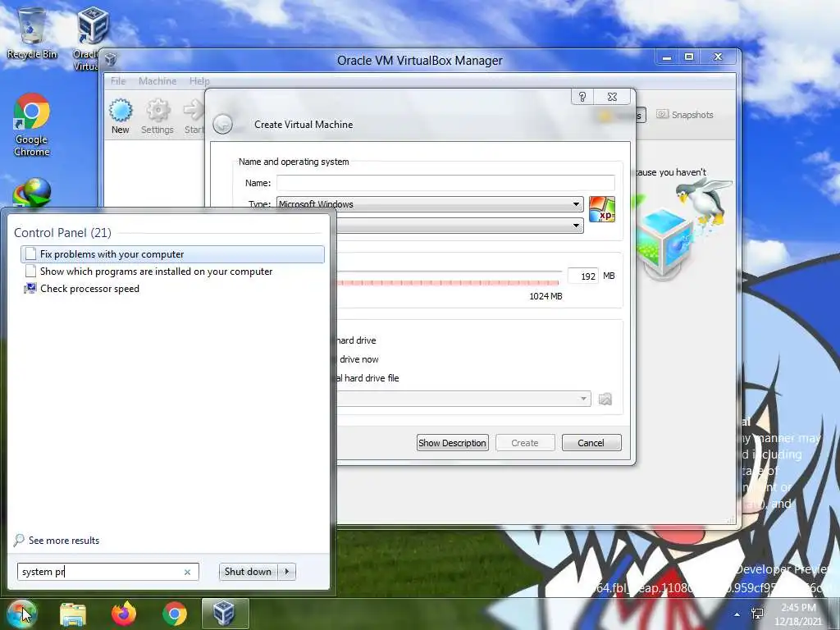Click the Windows Start orb
Screen dimensions: 840x630
coord(22,614)
